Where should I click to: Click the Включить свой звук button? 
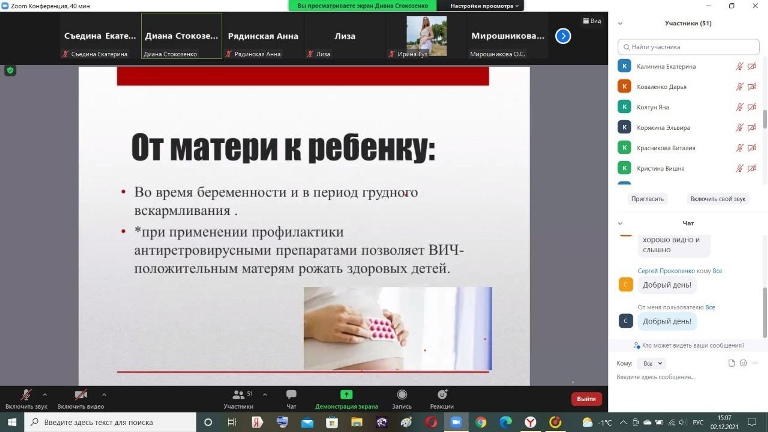[x=717, y=198]
